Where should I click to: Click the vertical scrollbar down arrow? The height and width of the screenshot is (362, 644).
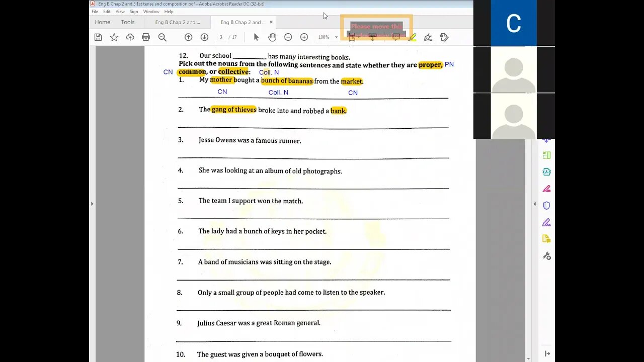click(x=528, y=359)
